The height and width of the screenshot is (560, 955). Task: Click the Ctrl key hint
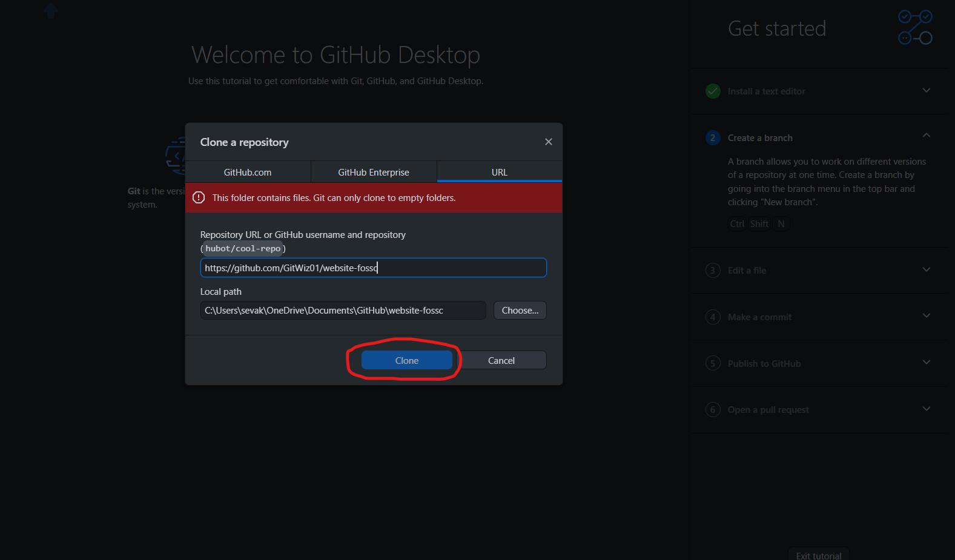coord(737,224)
